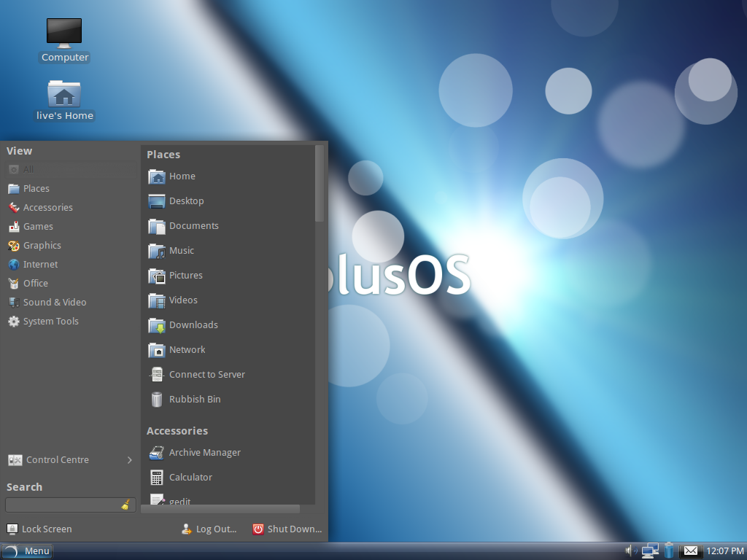Screen dimensions: 747x560
Task: Click the network connection tray icon
Action: pos(649,551)
